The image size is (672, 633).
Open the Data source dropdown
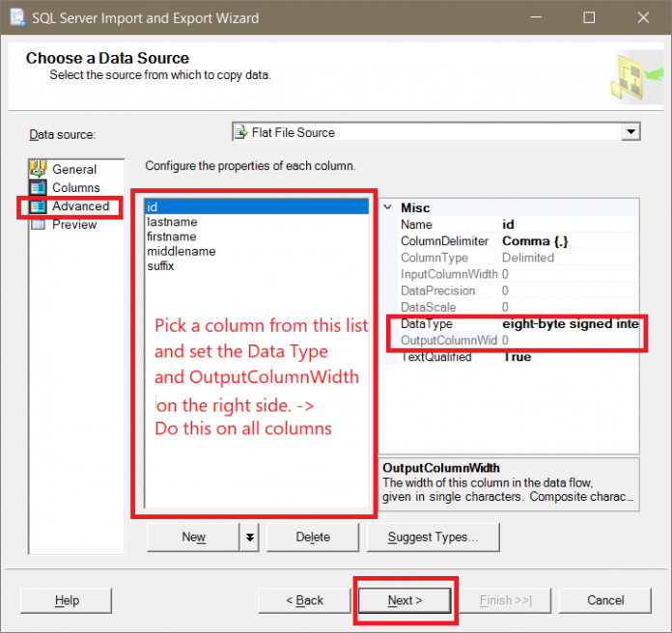[630, 132]
